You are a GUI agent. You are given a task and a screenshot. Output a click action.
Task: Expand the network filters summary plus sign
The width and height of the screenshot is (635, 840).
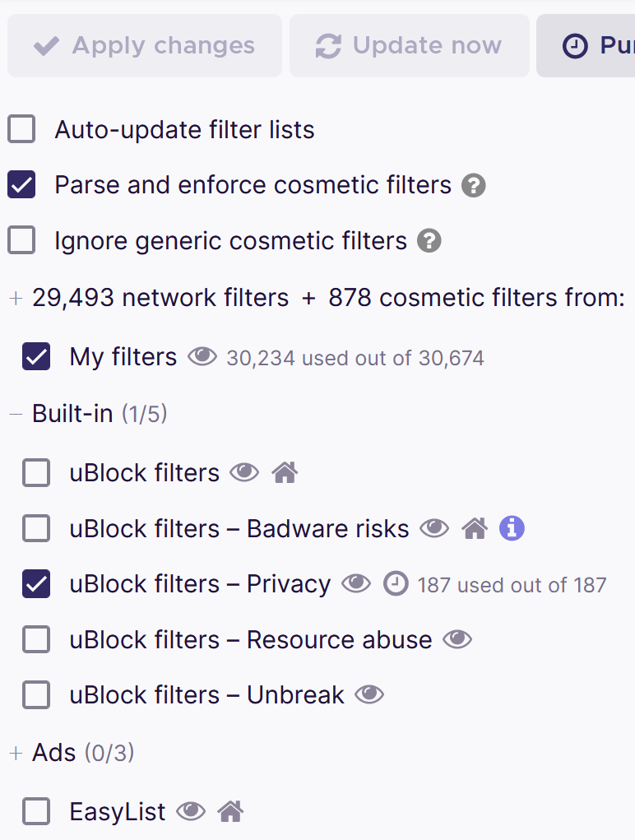tap(16, 298)
